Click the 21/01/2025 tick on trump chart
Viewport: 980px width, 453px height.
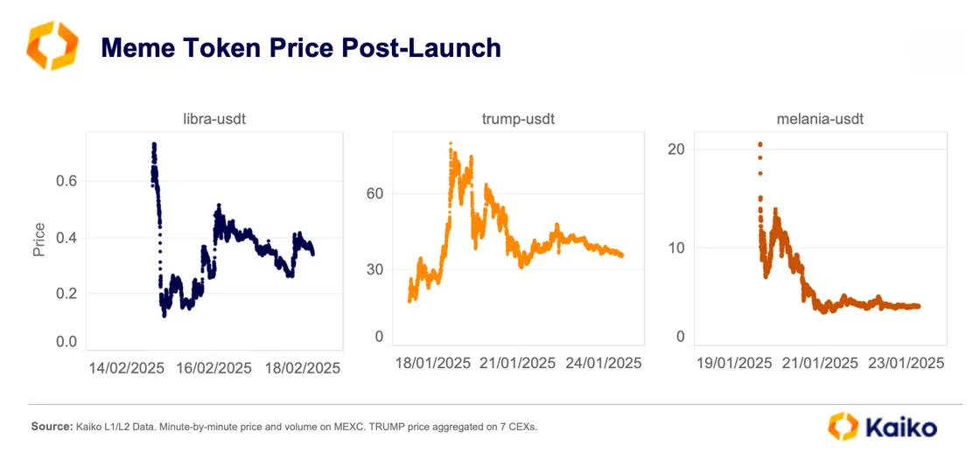click(517, 363)
